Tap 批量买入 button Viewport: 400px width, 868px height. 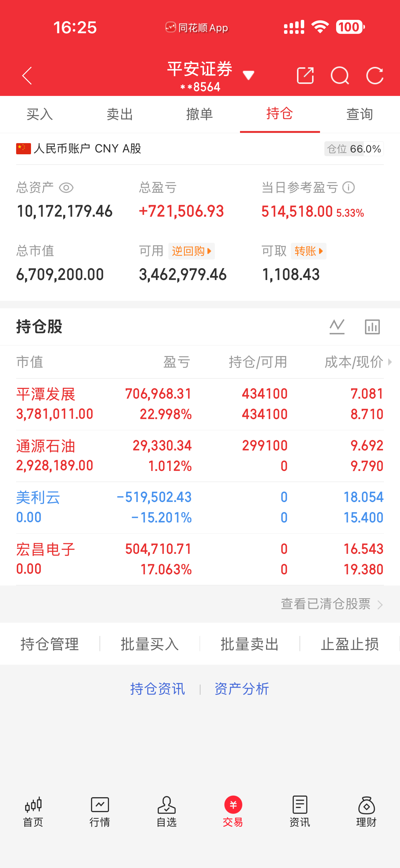click(150, 644)
